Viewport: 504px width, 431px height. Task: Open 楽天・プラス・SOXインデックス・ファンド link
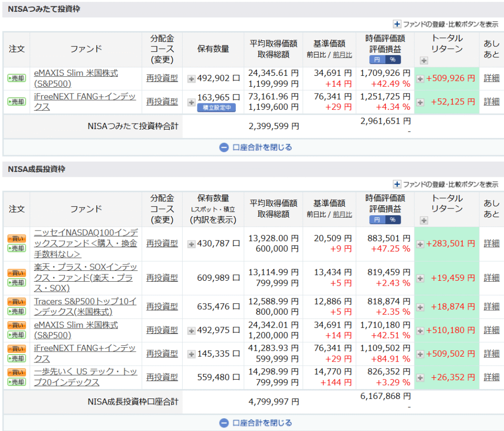[86, 278]
